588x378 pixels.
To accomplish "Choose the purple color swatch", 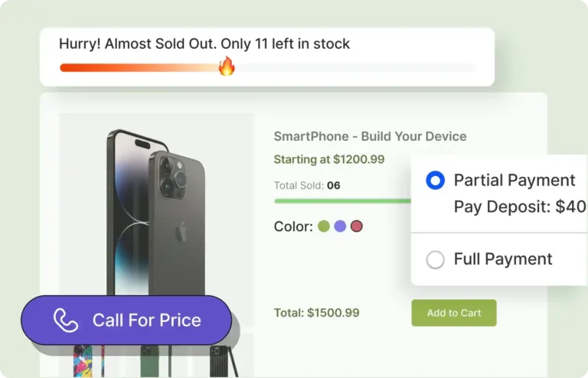I will (x=340, y=226).
